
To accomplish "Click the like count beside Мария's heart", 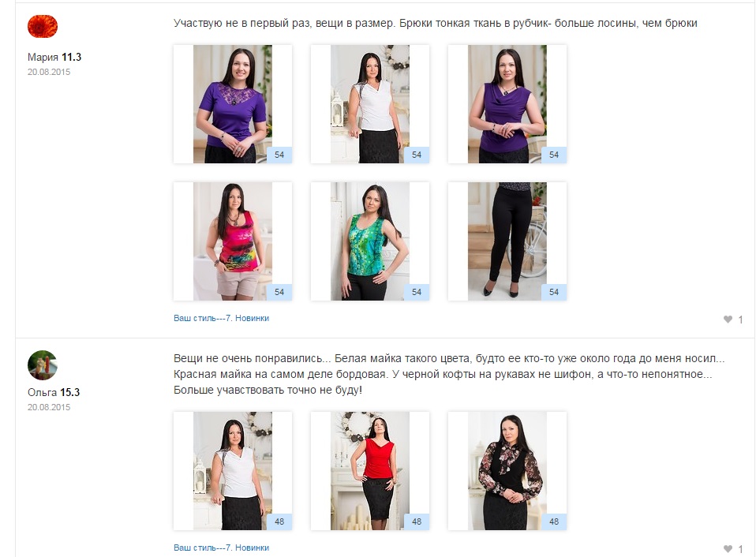I will point(740,320).
